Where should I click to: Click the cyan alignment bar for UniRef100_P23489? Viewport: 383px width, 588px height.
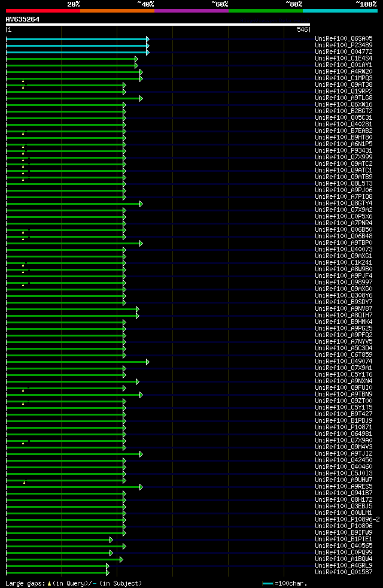click(x=77, y=46)
